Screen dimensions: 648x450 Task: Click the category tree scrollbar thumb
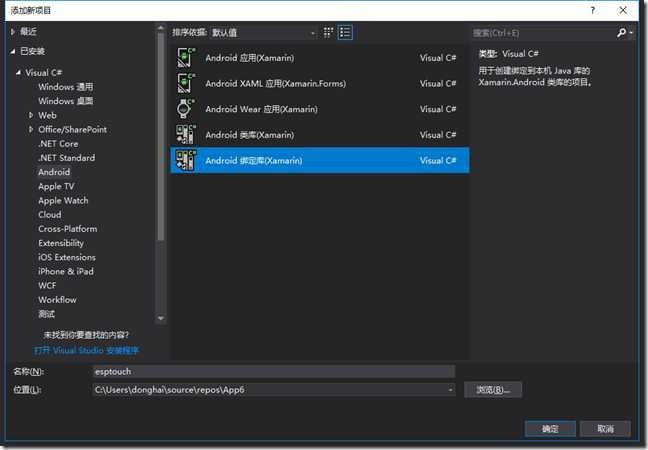tap(161, 137)
